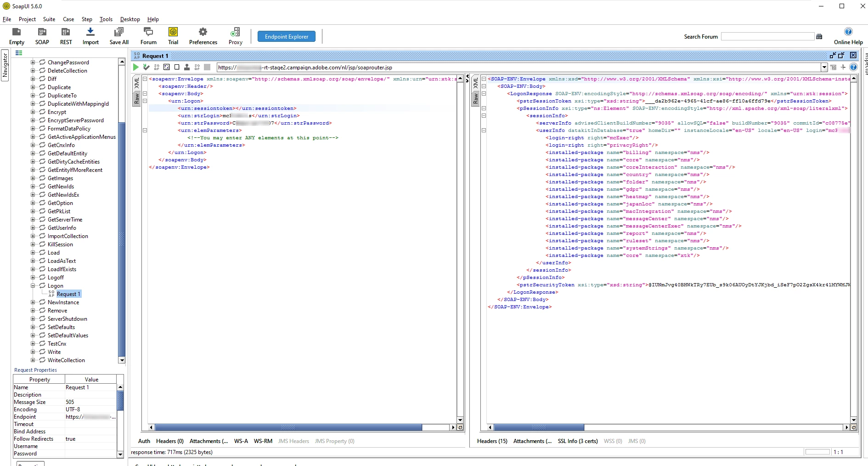This screenshot has width=868, height=466.
Task: Click the Request 1 panel maximize icon
Action: point(841,56)
